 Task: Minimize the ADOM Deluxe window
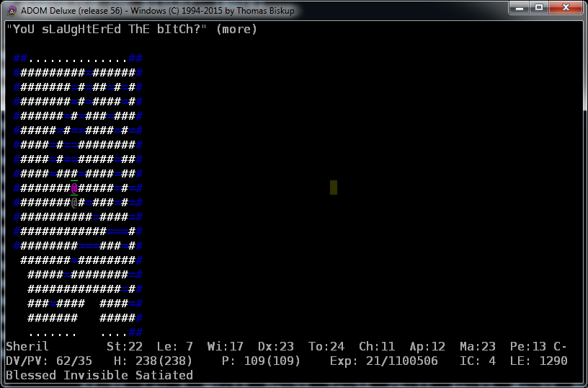coord(520,8)
